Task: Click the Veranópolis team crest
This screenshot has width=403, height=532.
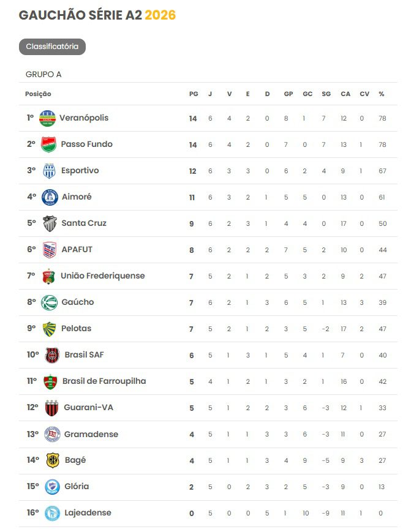Action: (x=47, y=118)
